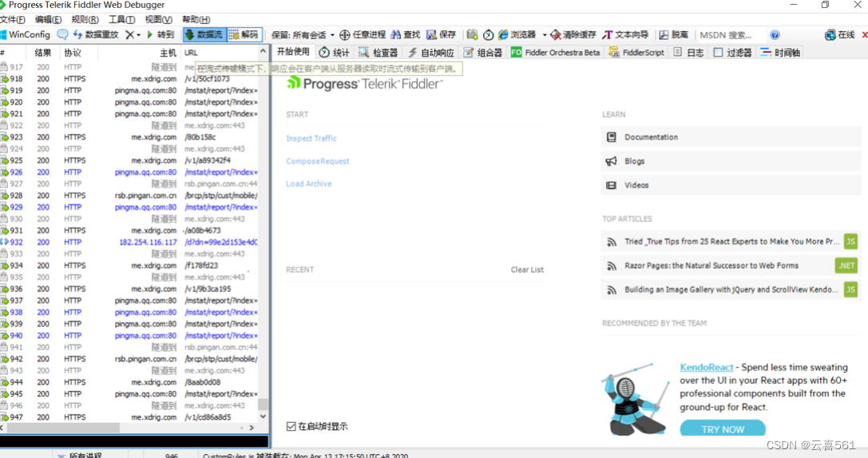This screenshot has width=868, height=458.
Task: Expand the 浏览器 dropdown arrow
Action: point(545,35)
